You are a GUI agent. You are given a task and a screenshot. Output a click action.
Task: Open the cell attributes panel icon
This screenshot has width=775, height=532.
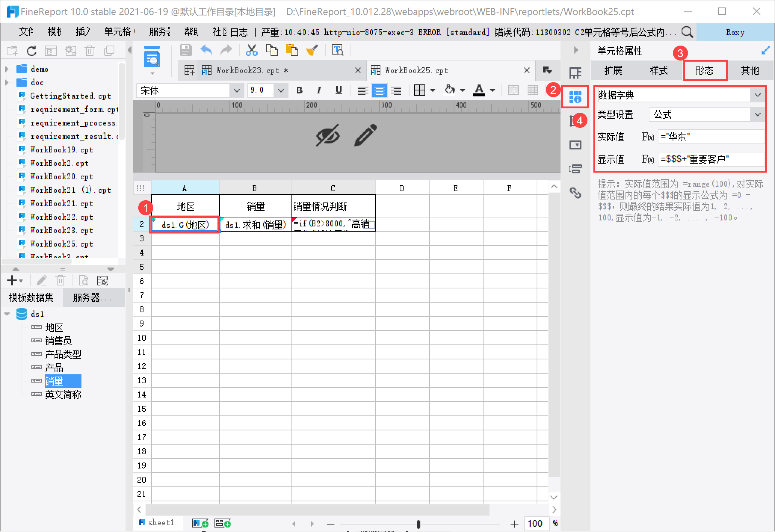[x=575, y=97]
